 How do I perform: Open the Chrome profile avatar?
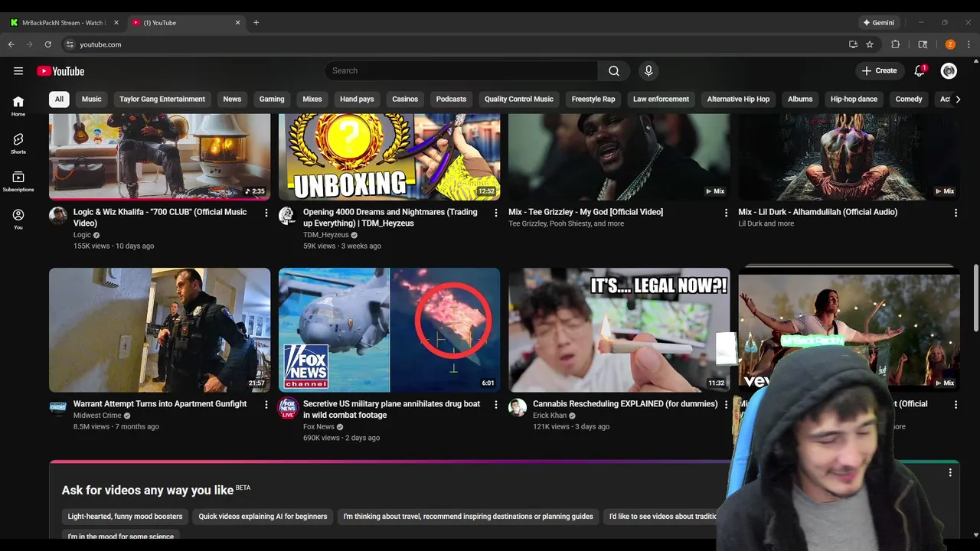950,44
